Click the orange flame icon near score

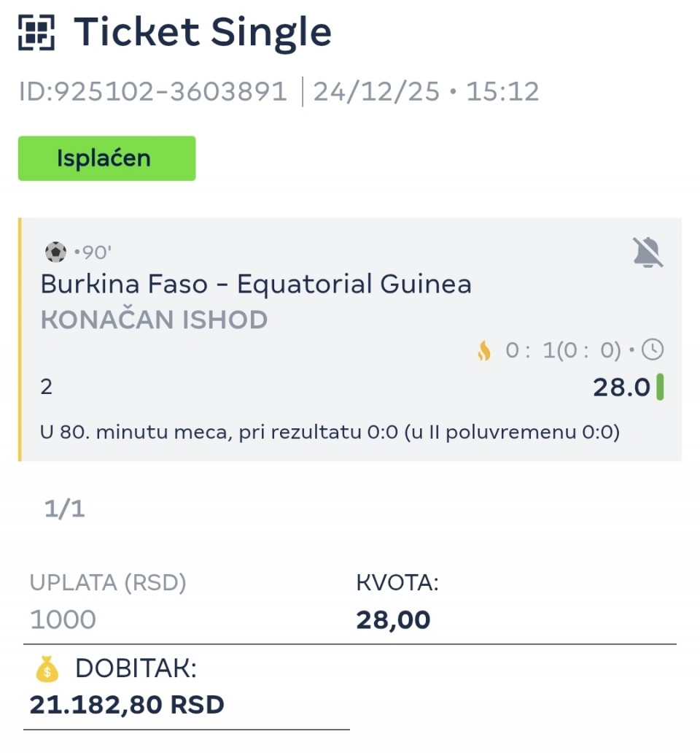click(484, 352)
